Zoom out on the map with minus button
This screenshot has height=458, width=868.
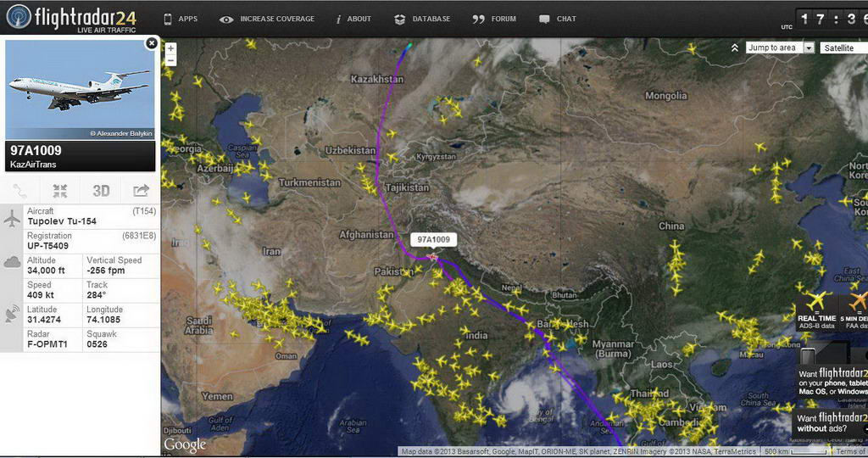point(171,60)
